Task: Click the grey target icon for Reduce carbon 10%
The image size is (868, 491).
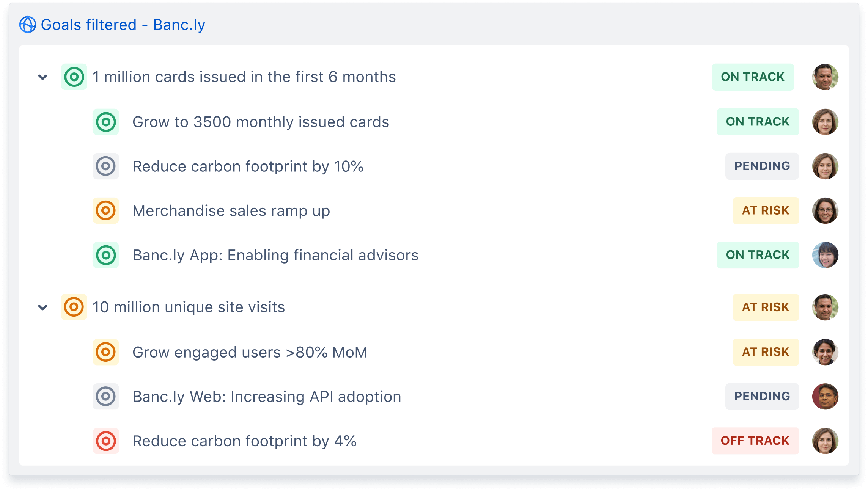Action: point(105,166)
